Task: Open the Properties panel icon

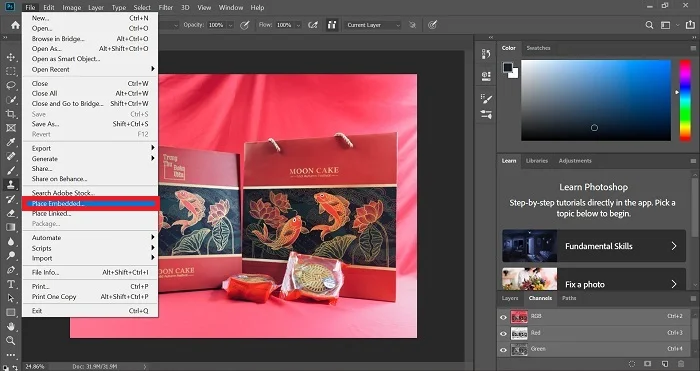Action: click(x=486, y=76)
